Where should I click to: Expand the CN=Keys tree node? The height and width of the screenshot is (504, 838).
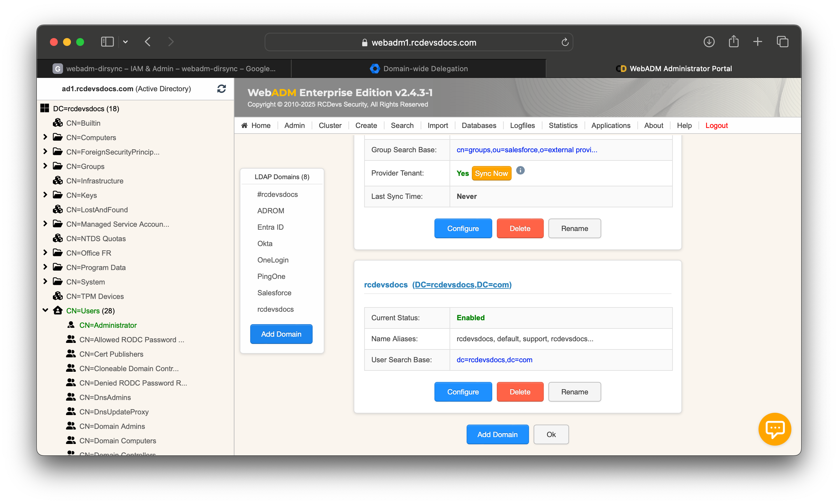coord(45,195)
